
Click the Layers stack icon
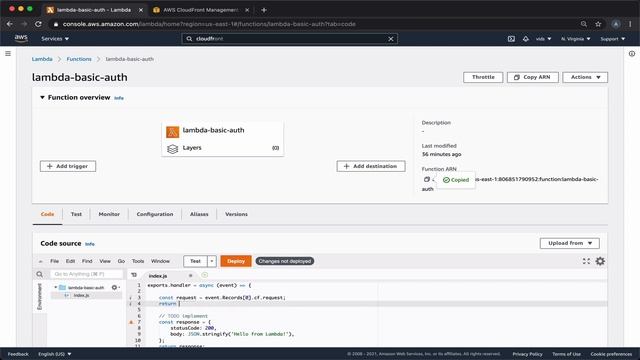click(x=172, y=149)
